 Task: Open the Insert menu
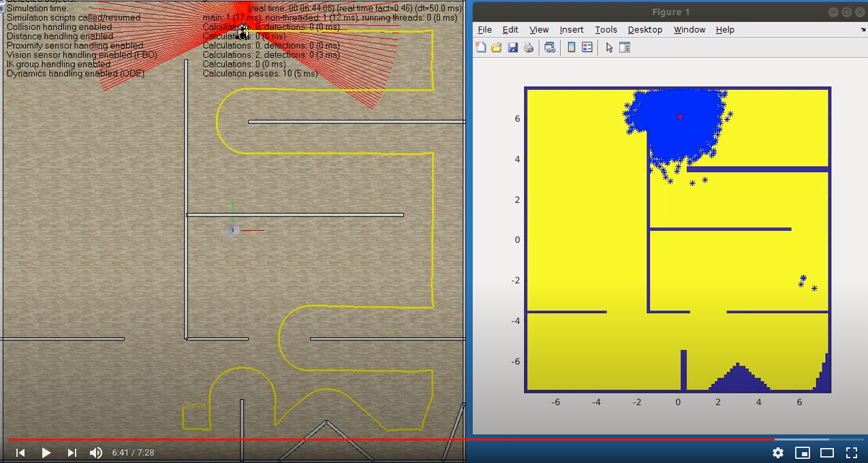tap(571, 30)
